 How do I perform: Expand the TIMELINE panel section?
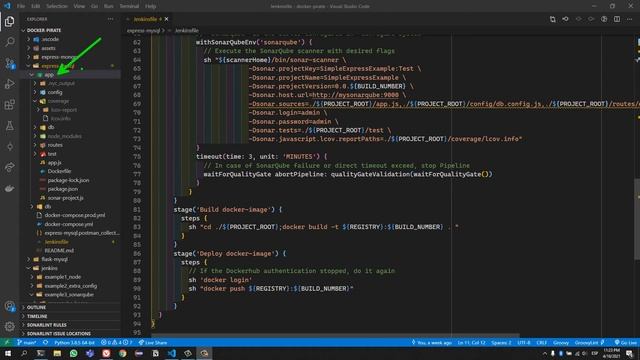[x=37, y=316]
